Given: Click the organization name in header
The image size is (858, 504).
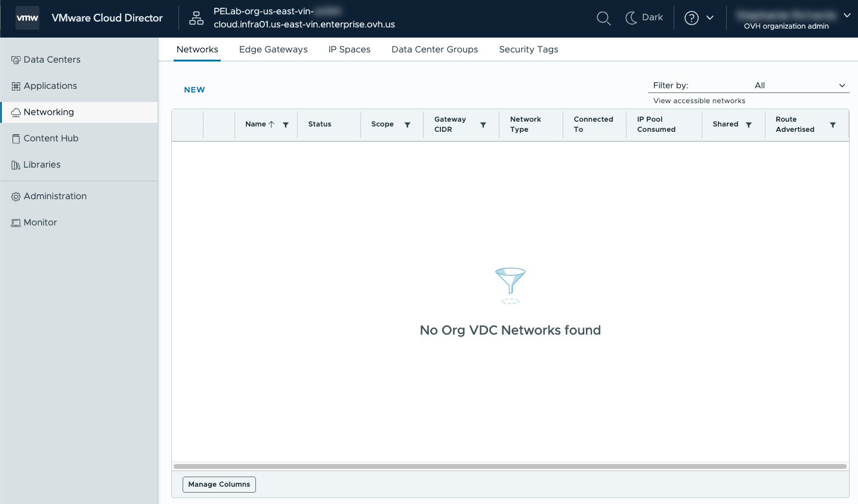Looking at the screenshot, I should [x=277, y=11].
